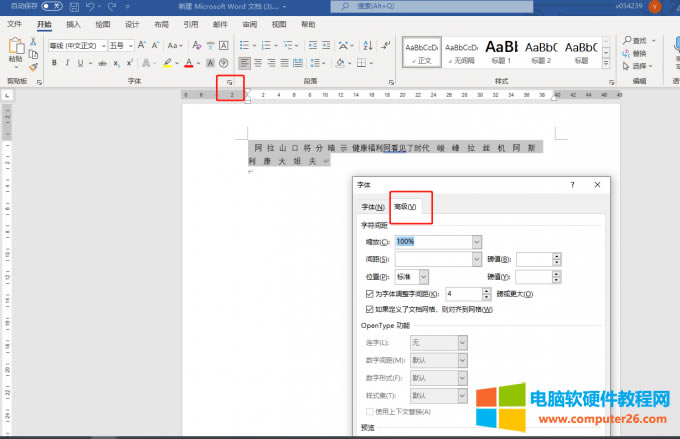680x439 pixels.
Task: Apply Italic formatting from the ribbon
Action: [x=68, y=63]
